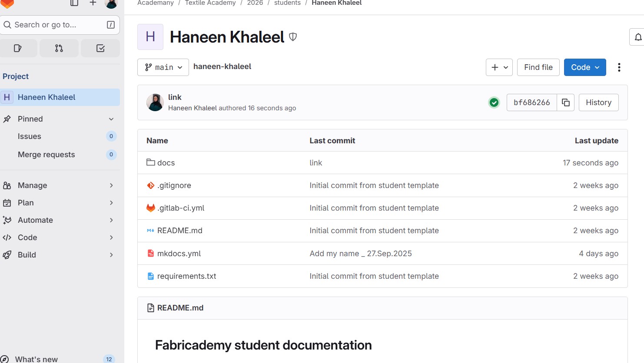Click the History button

(x=598, y=102)
